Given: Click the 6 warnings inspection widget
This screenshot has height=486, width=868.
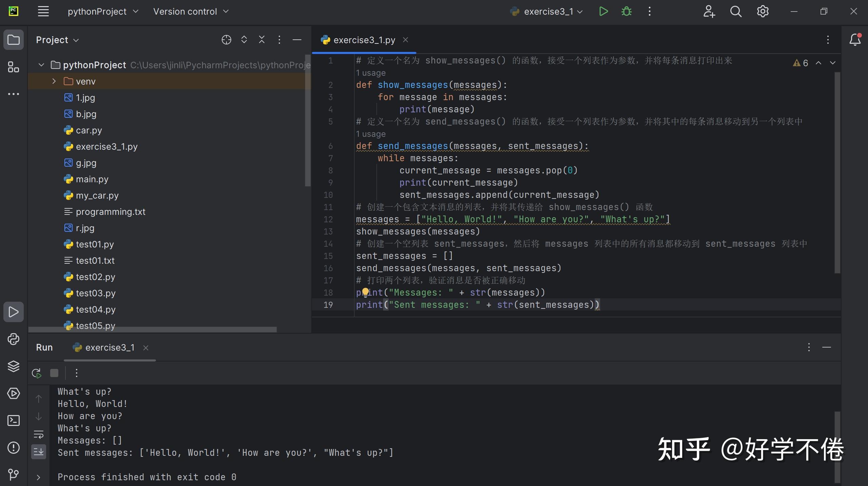Looking at the screenshot, I should [x=801, y=63].
